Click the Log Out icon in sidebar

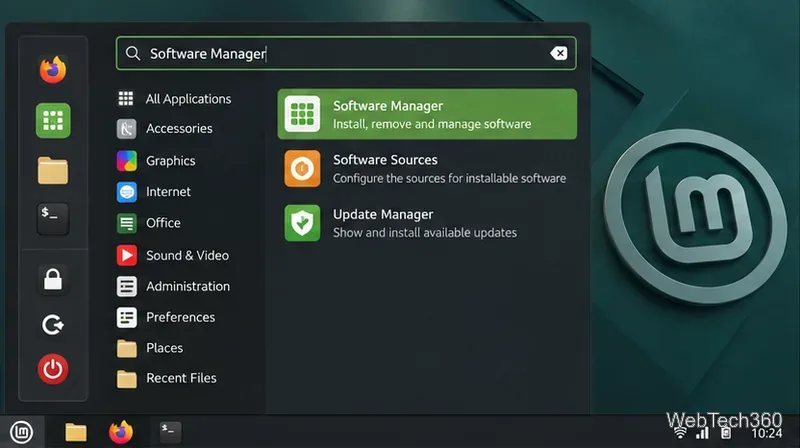53,325
